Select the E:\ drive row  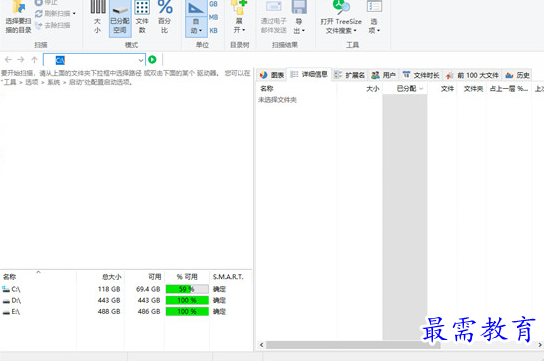126,311
